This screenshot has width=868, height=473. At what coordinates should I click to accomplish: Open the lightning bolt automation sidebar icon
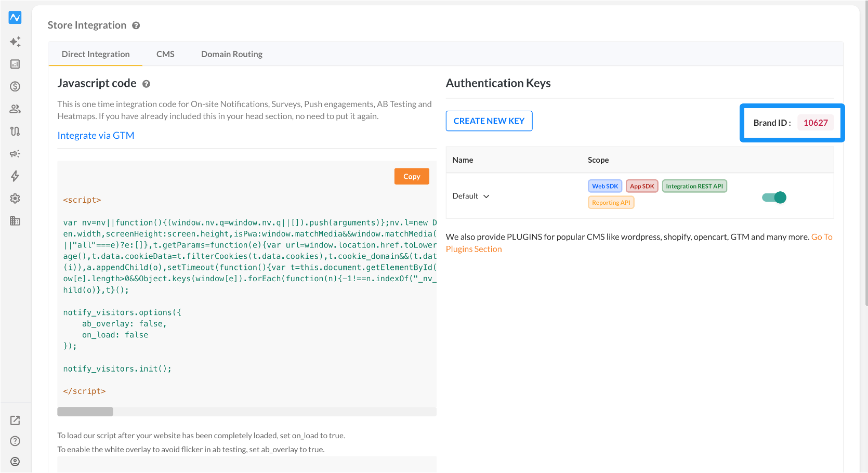point(15,176)
